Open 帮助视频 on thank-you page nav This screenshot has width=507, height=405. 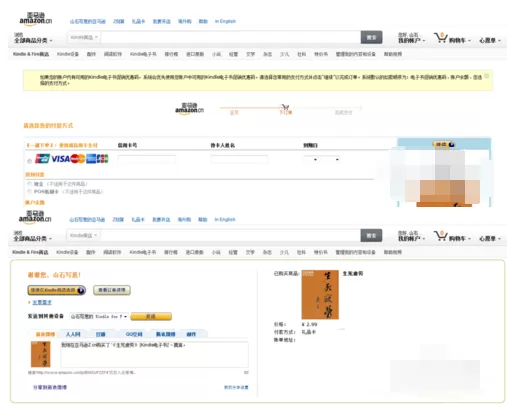(x=393, y=252)
